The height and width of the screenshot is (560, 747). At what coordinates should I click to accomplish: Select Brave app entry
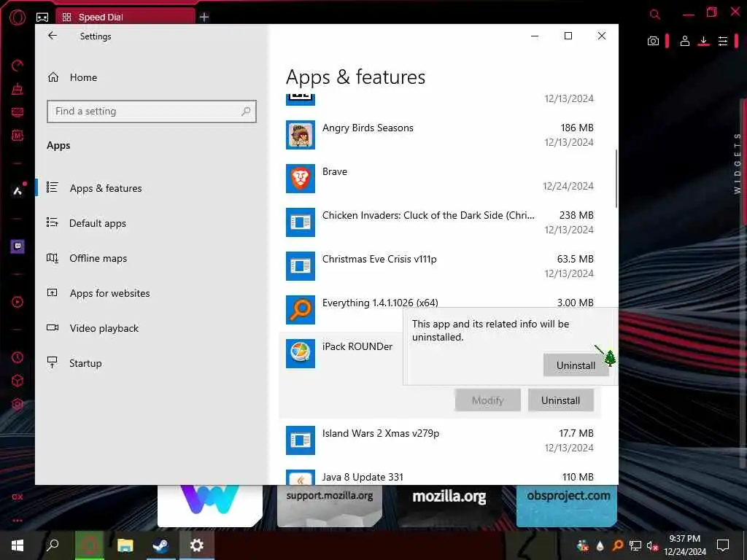tap(440, 179)
